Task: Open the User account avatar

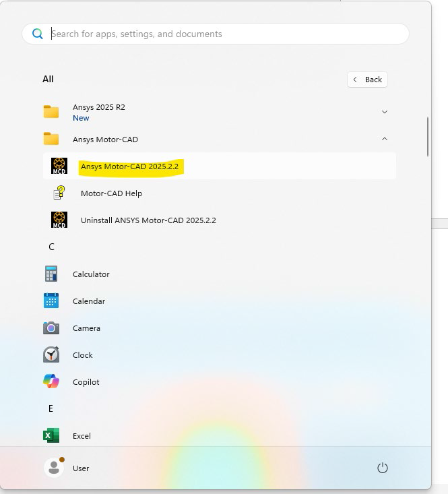Action: [53, 468]
